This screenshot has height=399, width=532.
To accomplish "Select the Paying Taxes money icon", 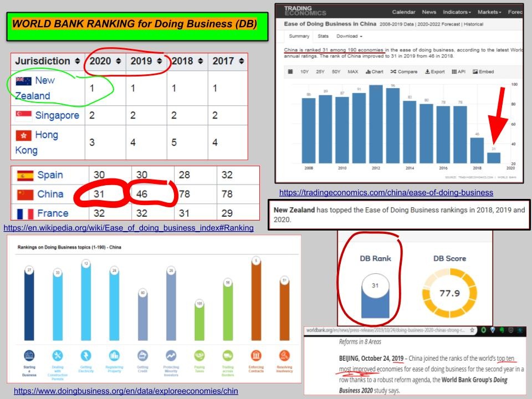I will click(199, 356).
